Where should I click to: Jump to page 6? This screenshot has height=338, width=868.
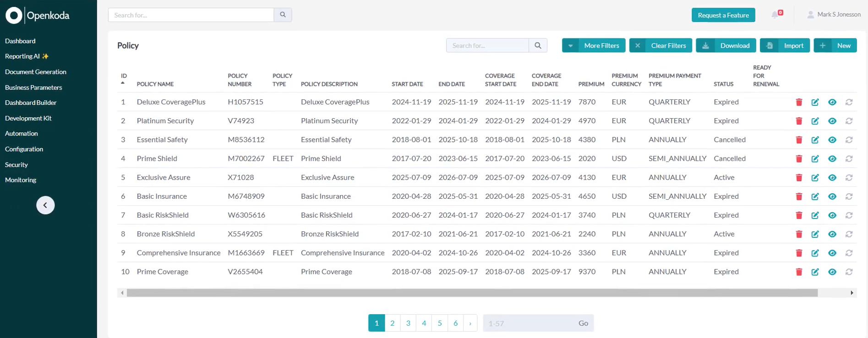455,323
